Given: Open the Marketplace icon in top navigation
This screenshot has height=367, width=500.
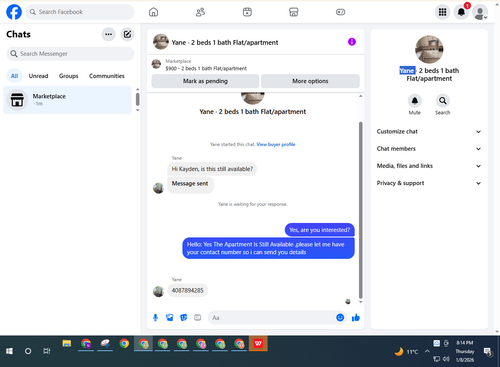Looking at the screenshot, I should (x=294, y=12).
